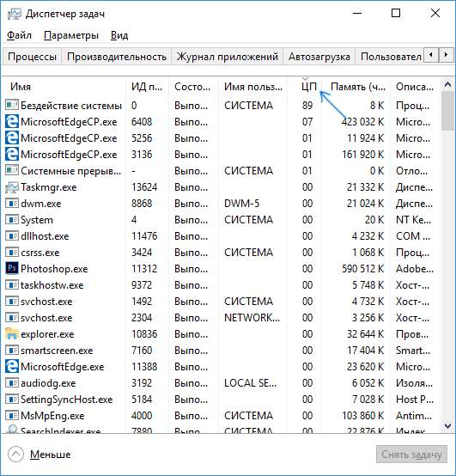Select the audiodg.exe process name
Image resolution: width=456 pixels, height=476 pixels.
[x=48, y=383]
